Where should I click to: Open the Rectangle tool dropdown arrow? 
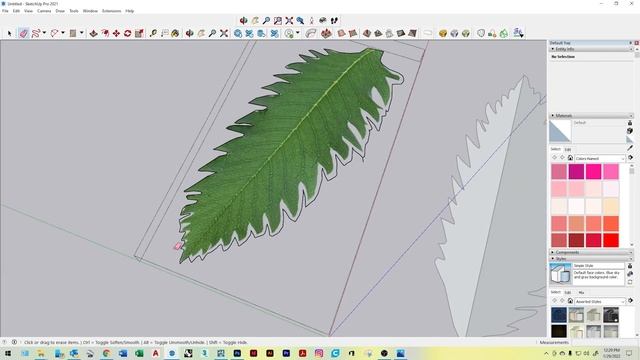coord(82,33)
